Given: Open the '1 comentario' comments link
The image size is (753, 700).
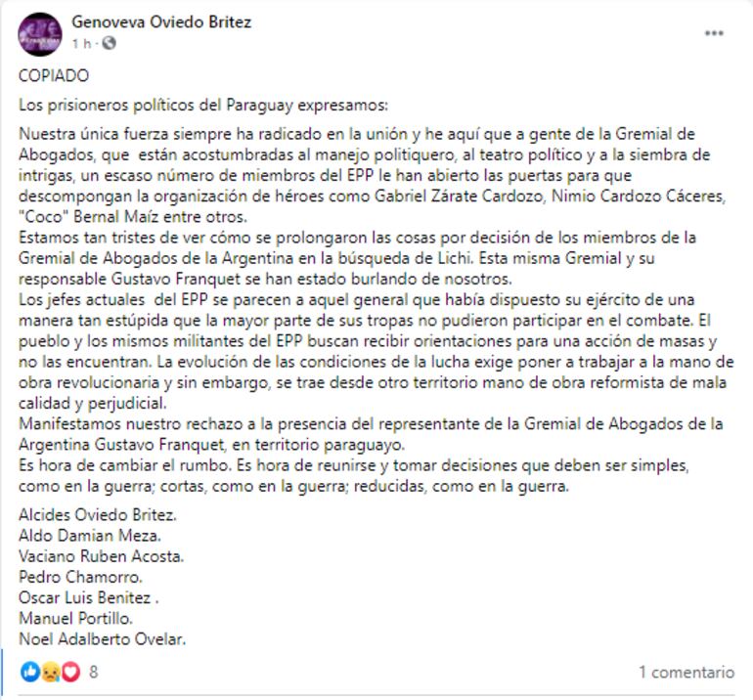Looking at the screenshot, I should [686, 673].
